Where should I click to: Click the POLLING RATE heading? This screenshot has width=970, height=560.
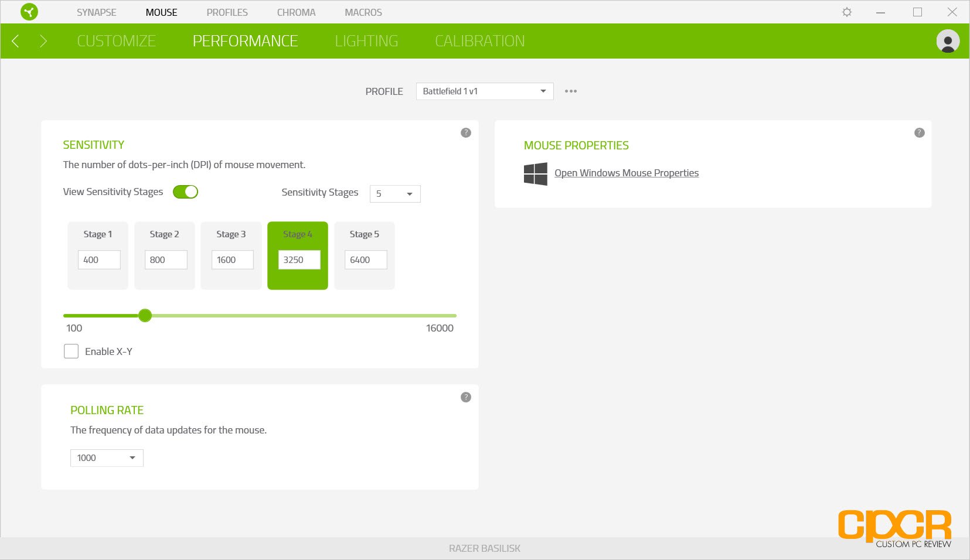click(107, 411)
